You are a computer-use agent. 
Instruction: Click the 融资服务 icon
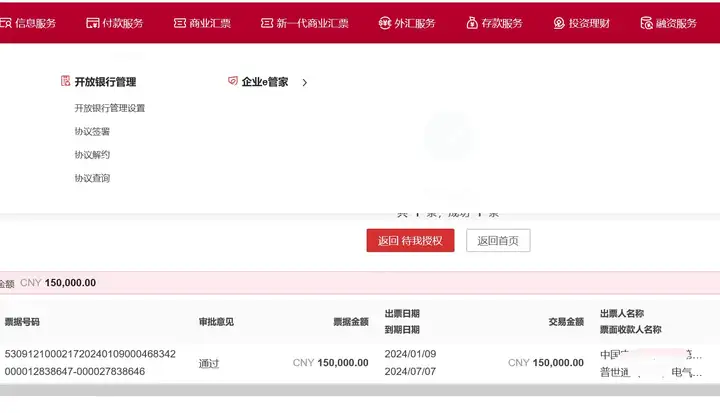646,23
